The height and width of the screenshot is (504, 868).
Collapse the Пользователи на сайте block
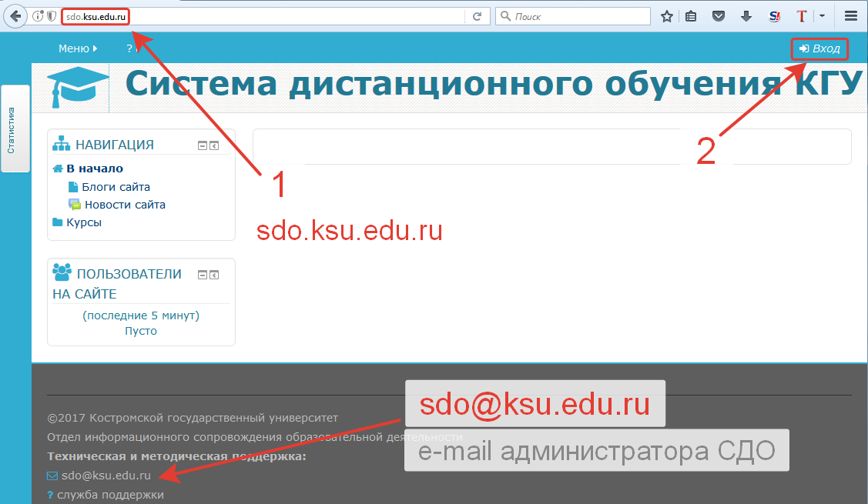pyautogui.click(x=203, y=275)
